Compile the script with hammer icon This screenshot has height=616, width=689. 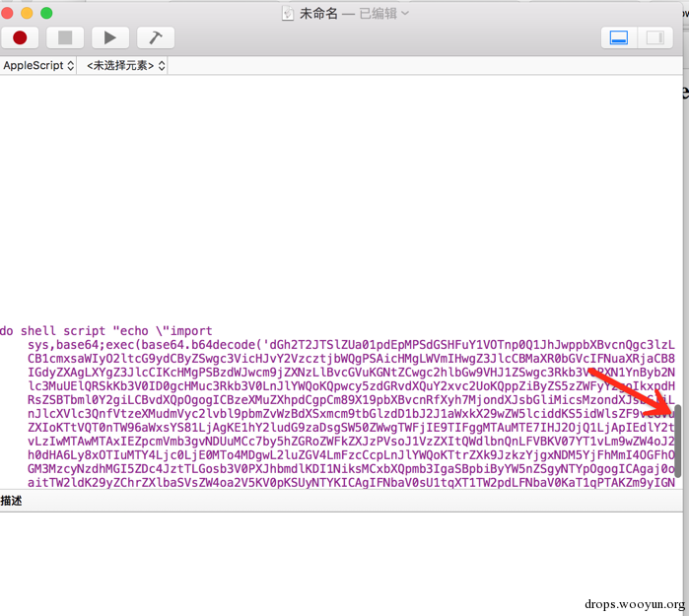156,37
